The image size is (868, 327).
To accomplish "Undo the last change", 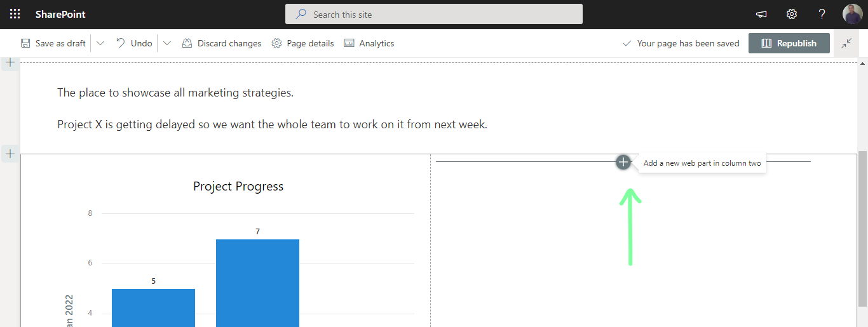I will 134,43.
